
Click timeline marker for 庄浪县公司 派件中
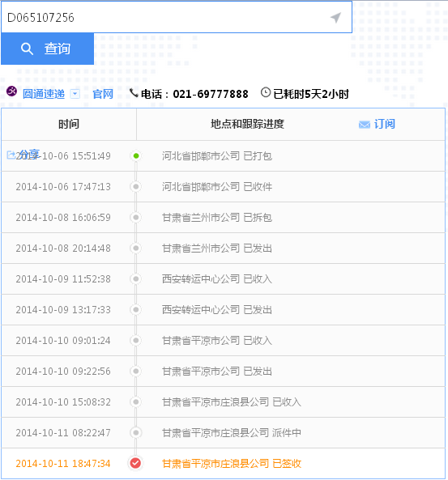(136, 432)
